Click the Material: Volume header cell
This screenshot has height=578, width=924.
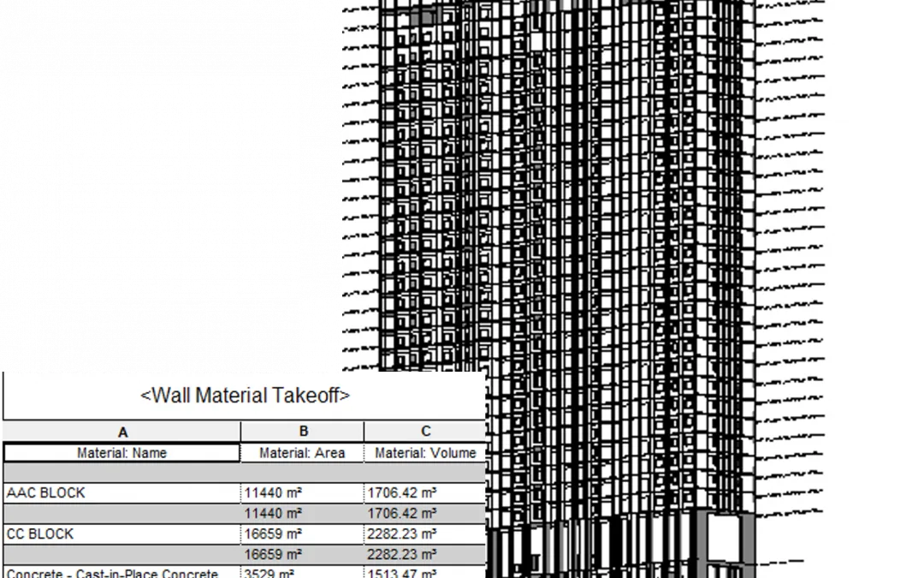pyautogui.click(x=425, y=453)
